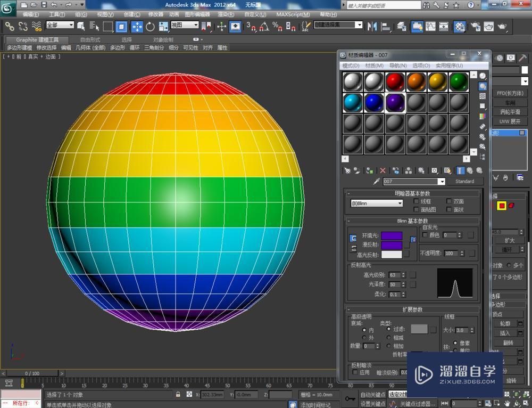Open the Blinn shader dropdown

[400, 203]
